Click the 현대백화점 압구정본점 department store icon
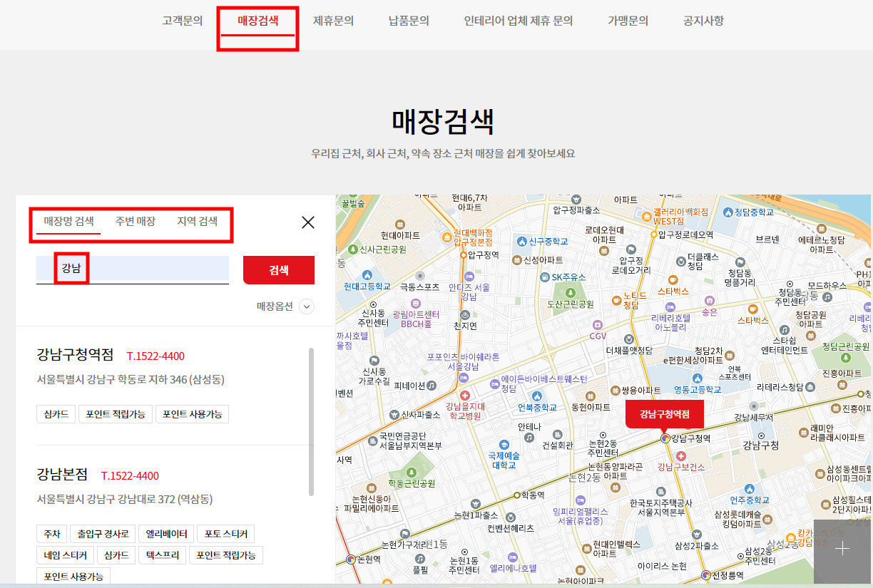The height and width of the screenshot is (588, 873). pyautogui.click(x=447, y=237)
